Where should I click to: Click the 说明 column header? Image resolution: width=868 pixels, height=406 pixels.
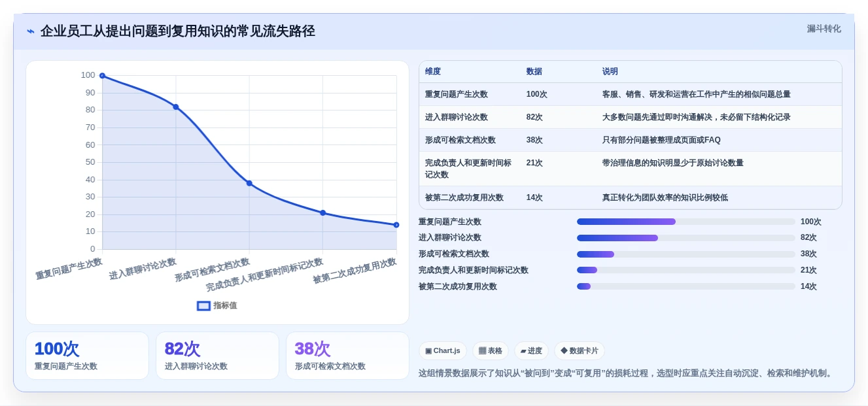pos(610,71)
